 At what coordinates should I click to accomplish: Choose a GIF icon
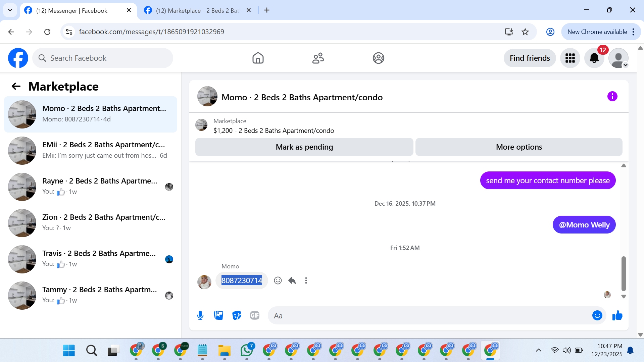tap(255, 315)
